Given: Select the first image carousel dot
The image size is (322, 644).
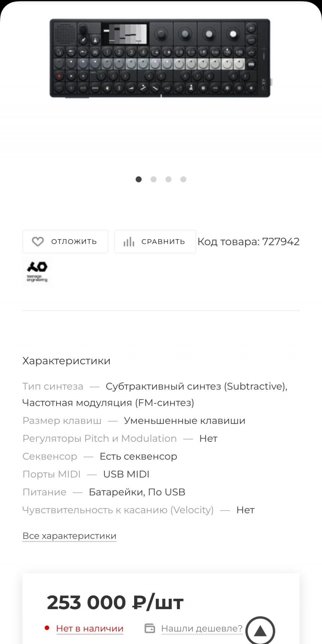Looking at the screenshot, I should (139, 179).
